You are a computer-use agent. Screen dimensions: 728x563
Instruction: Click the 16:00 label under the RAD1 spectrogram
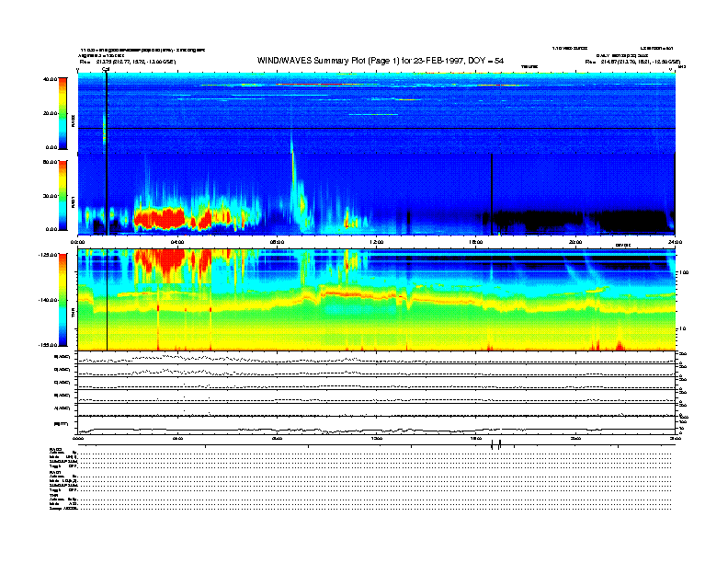point(476,242)
